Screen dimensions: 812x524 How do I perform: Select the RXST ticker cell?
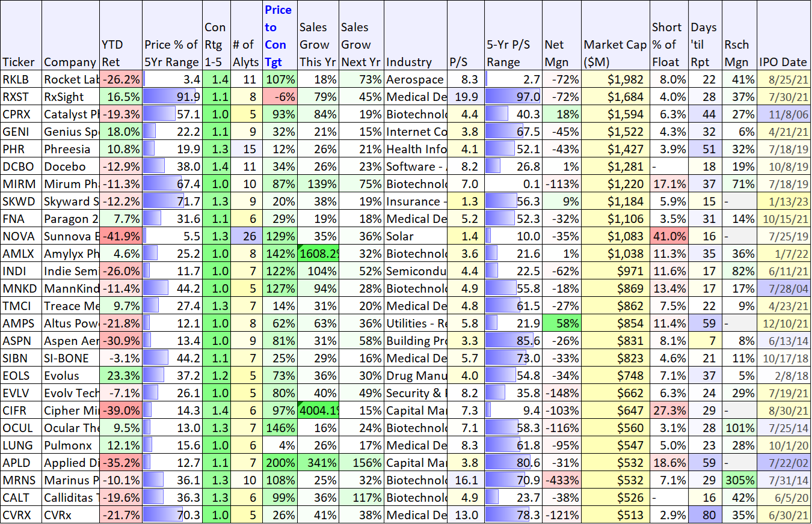pos(21,97)
